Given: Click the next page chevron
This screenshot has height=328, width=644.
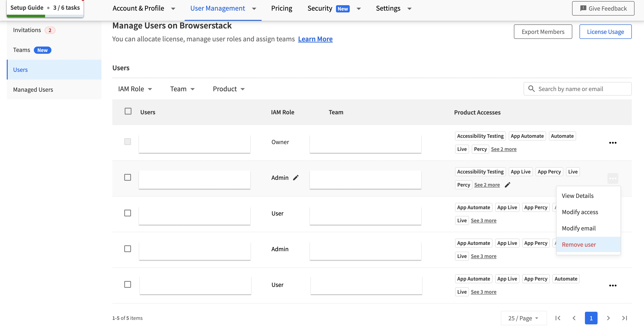Looking at the screenshot, I should (608, 318).
